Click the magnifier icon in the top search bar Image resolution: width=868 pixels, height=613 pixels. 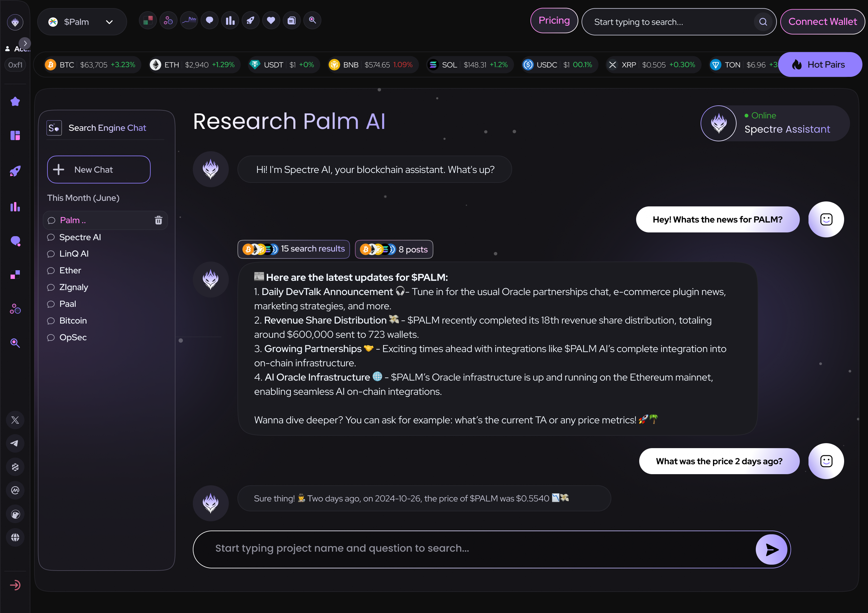[763, 22]
